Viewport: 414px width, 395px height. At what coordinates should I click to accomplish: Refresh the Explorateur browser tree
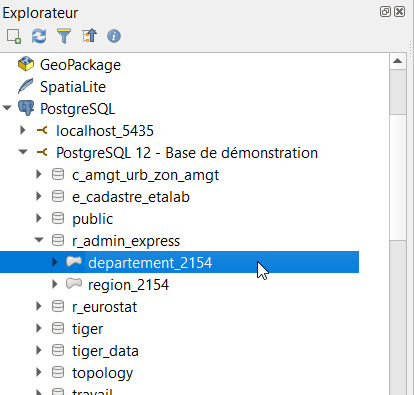click(x=39, y=36)
